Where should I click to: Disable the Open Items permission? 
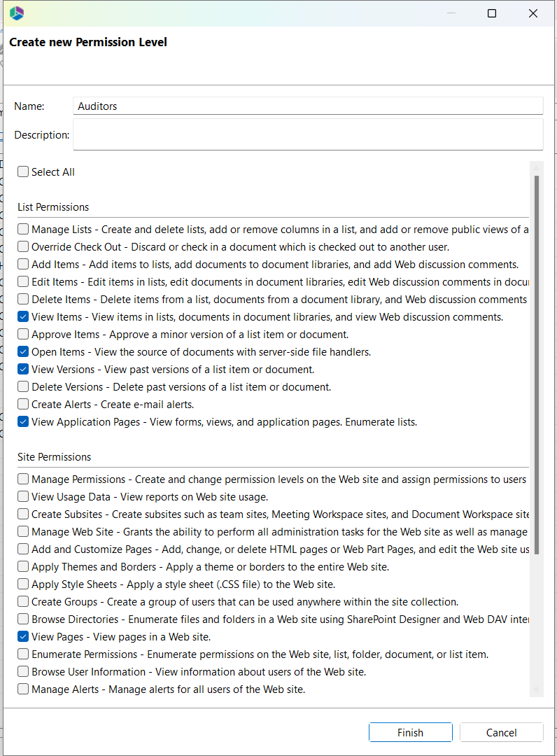(x=24, y=352)
